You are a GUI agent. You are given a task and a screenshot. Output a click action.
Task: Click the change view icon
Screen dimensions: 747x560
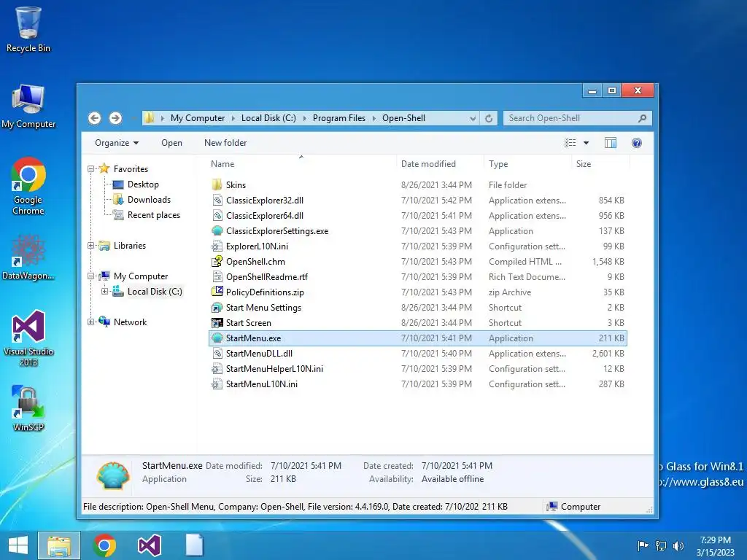click(x=570, y=143)
